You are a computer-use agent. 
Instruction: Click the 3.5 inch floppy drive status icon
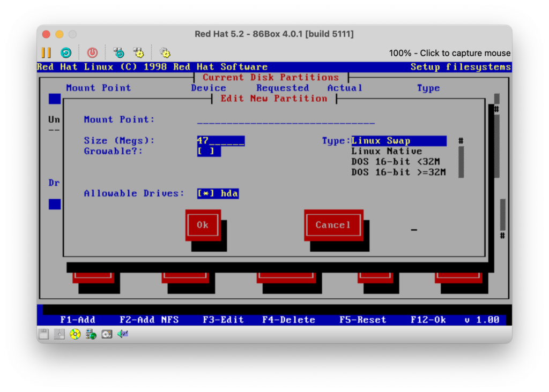[x=44, y=334]
